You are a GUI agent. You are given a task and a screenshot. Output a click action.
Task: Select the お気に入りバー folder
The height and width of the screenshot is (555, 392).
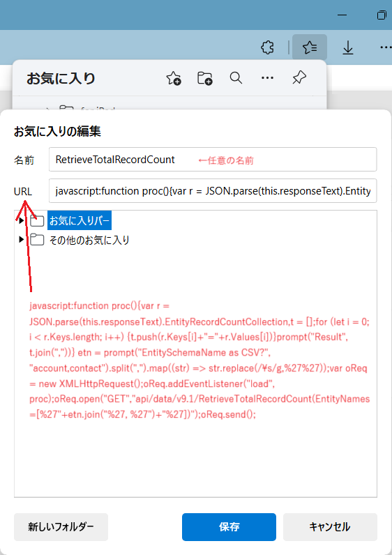point(80,221)
